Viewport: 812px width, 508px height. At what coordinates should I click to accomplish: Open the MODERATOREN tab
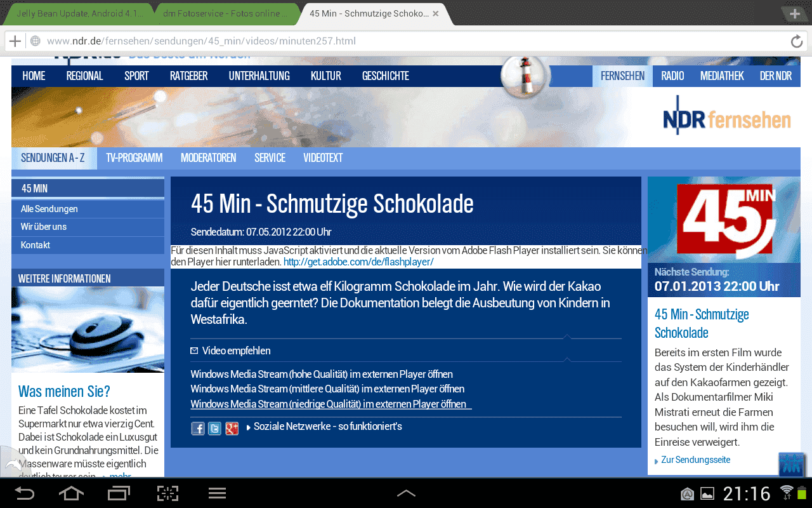tap(208, 157)
